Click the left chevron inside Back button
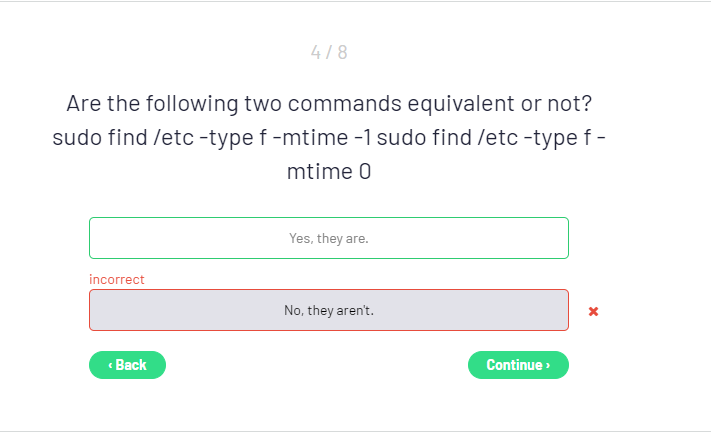711x441 pixels. click(x=110, y=365)
